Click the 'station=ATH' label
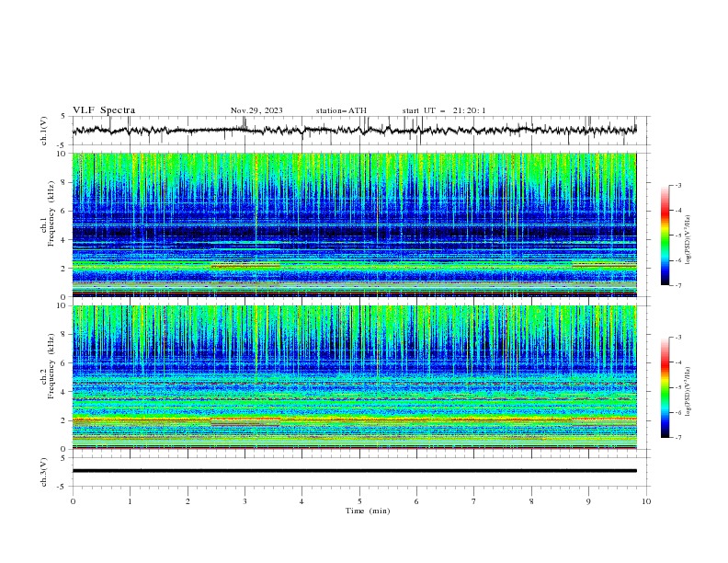728x563 pixels. coord(341,110)
